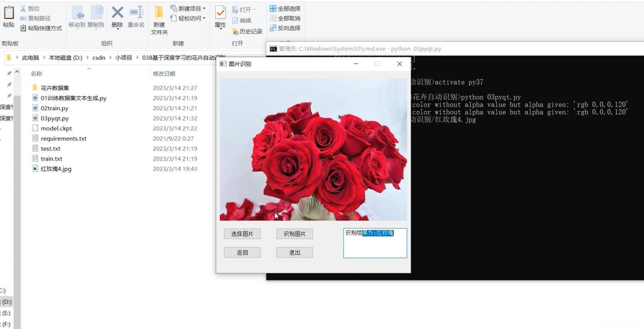This screenshot has height=329, width=644.
Task: Click 复制路径 (Copy path) in the ribbon
Action: 35,18
